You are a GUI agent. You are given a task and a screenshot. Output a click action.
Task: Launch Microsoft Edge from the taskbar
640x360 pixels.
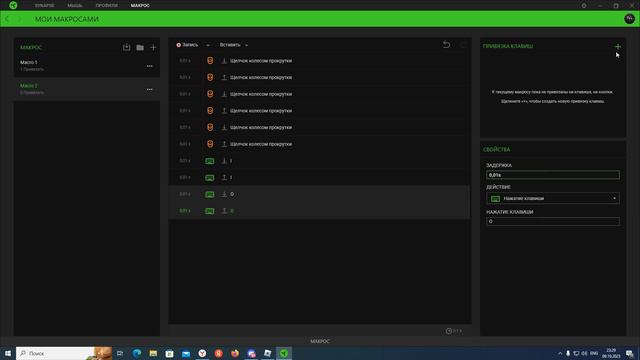click(x=137, y=353)
